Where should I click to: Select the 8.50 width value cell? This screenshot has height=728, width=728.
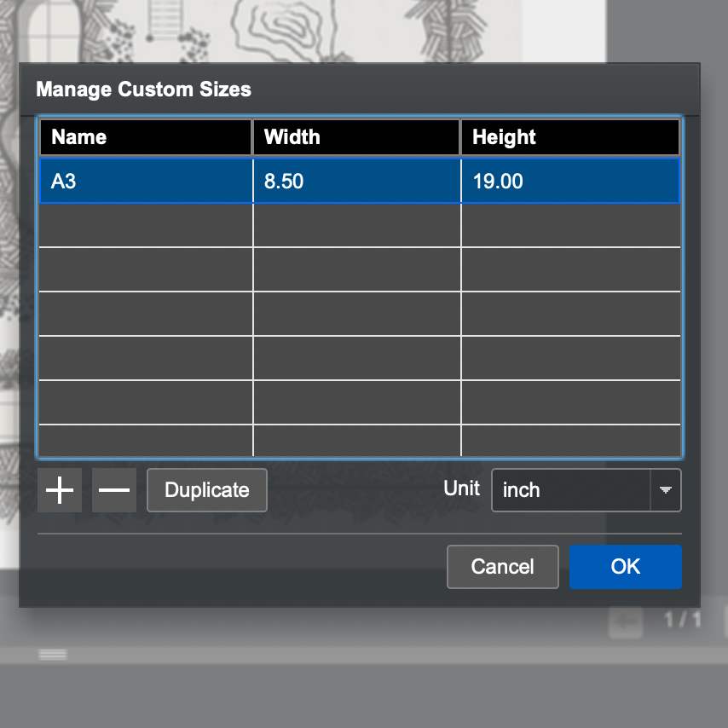(x=356, y=182)
